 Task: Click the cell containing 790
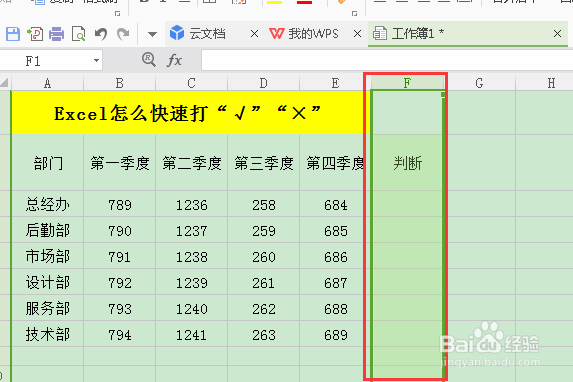click(x=119, y=230)
